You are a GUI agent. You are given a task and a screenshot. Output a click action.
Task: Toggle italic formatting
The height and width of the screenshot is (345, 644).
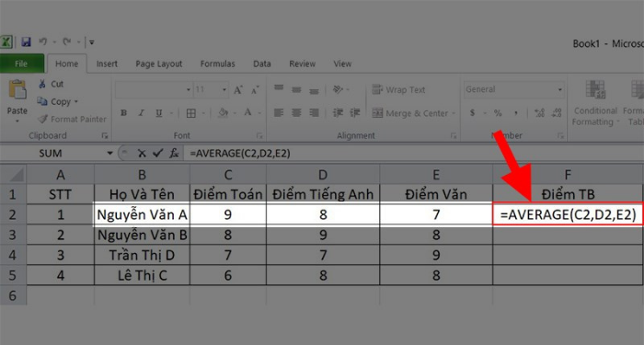pos(142,113)
